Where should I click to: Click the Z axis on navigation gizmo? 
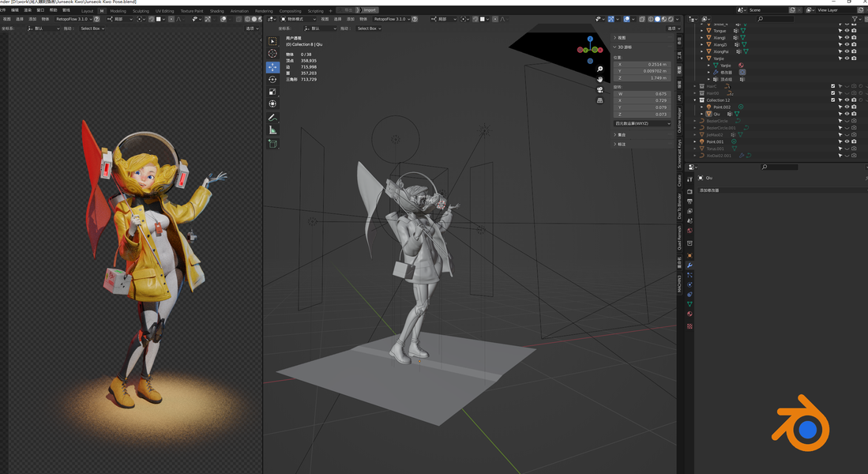coord(590,39)
